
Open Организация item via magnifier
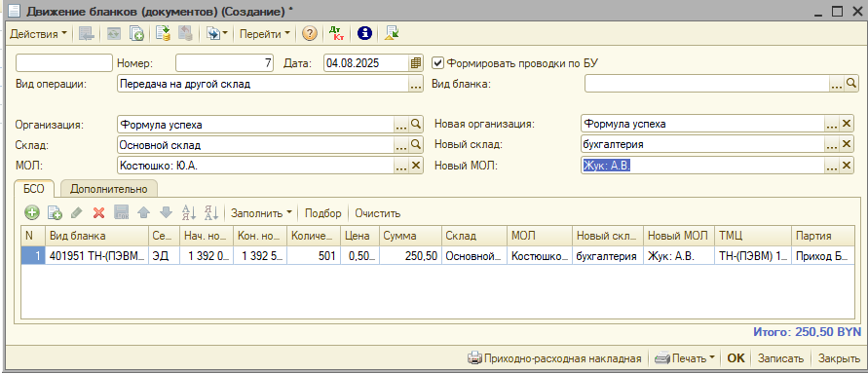tap(416, 125)
